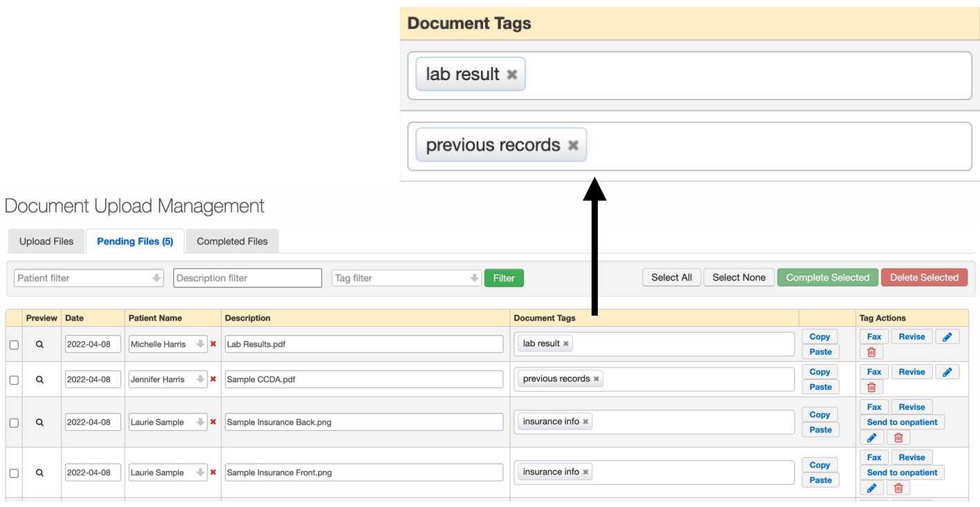
Task: Switch to the Upload Files tab
Action: [46, 241]
